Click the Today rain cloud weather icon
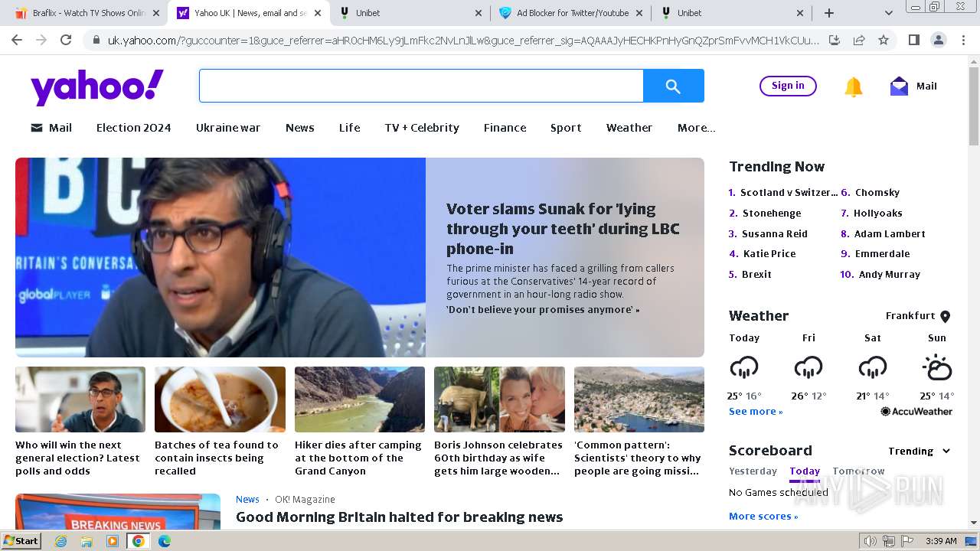The width and height of the screenshot is (980, 551). click(x=743, y=368)
